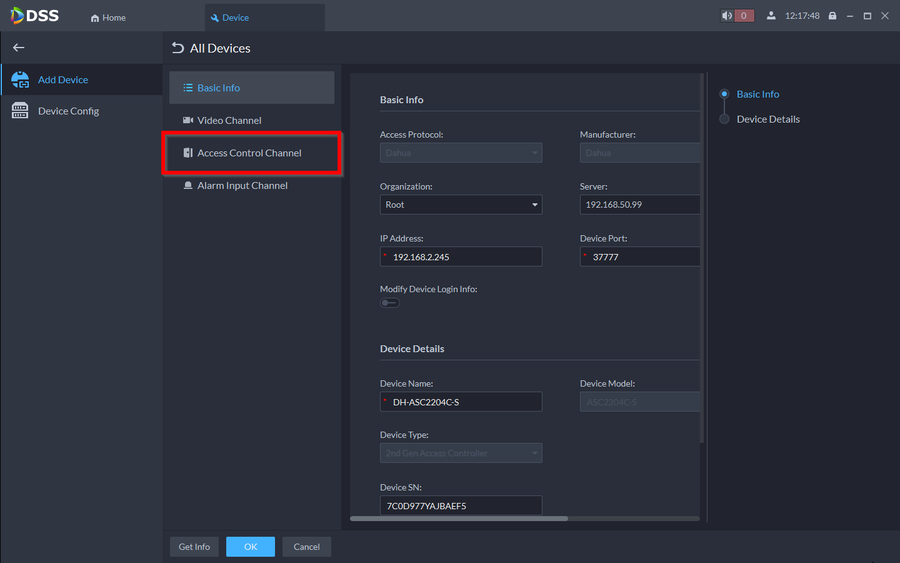900x563 pixels.
Task: Select the Device Details step radio button
Action: pos(725,119)
